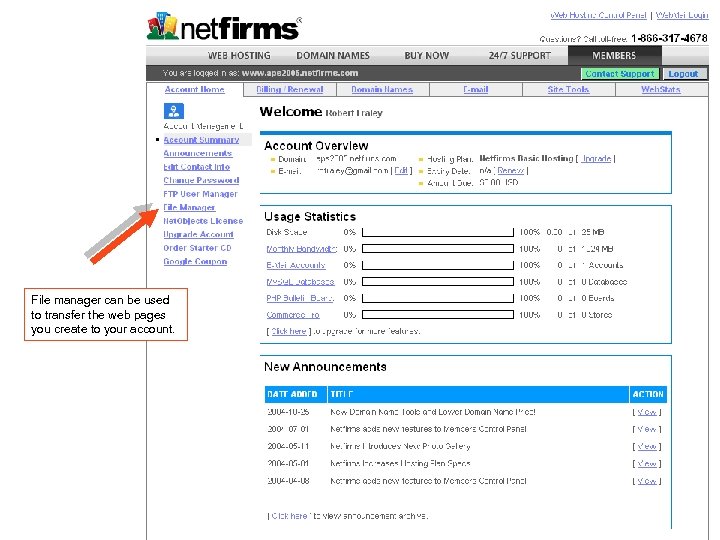Open the PHP Bulletin Board statistics link
Image resolution: width=720 pixels, height=540 pixels.
[x=300, y=298]
